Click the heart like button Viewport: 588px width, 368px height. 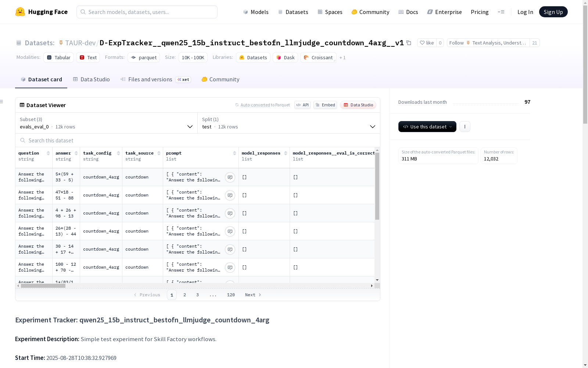[x=427, y=43]
